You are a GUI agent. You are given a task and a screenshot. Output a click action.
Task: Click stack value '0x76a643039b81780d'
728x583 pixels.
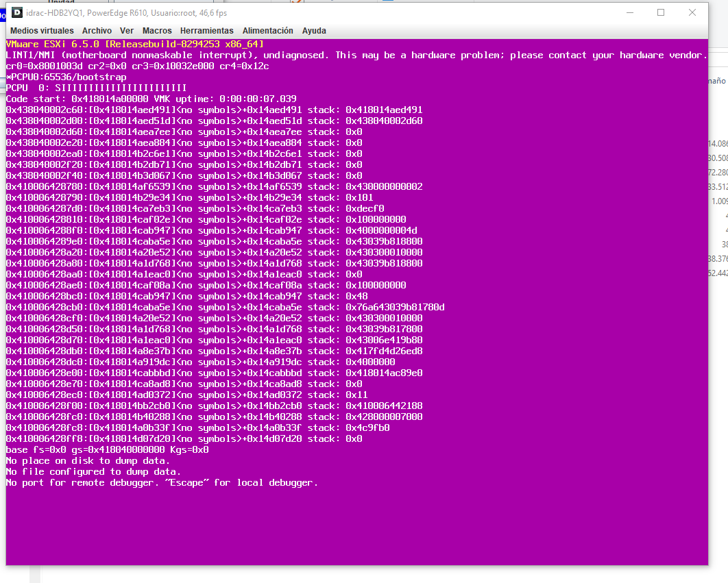[x=395, y=308]
